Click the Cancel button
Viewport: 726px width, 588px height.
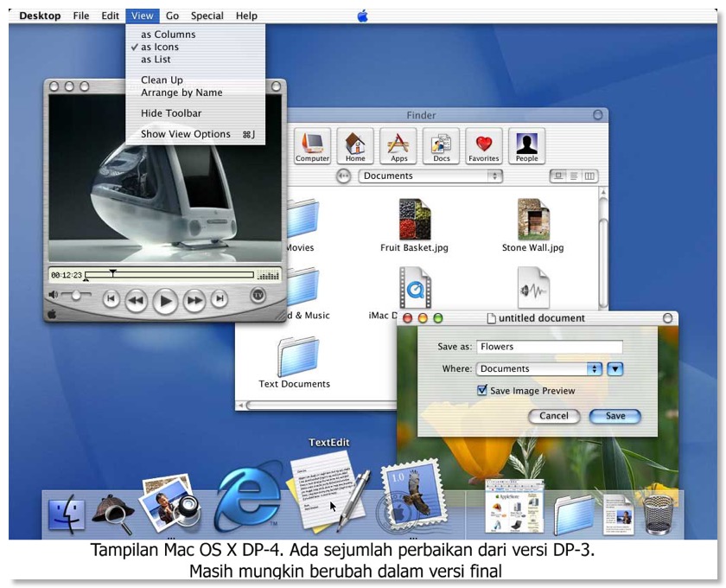click(554, 416)
